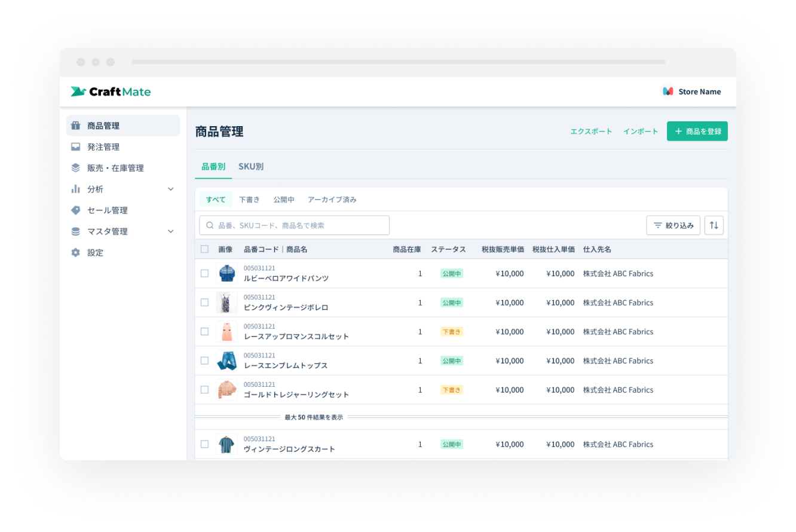Image resolution: width=796 pixels, height=532 pixels.
Task: Click the 最大 50 件結果を表示 divider text
Action: 314,417
